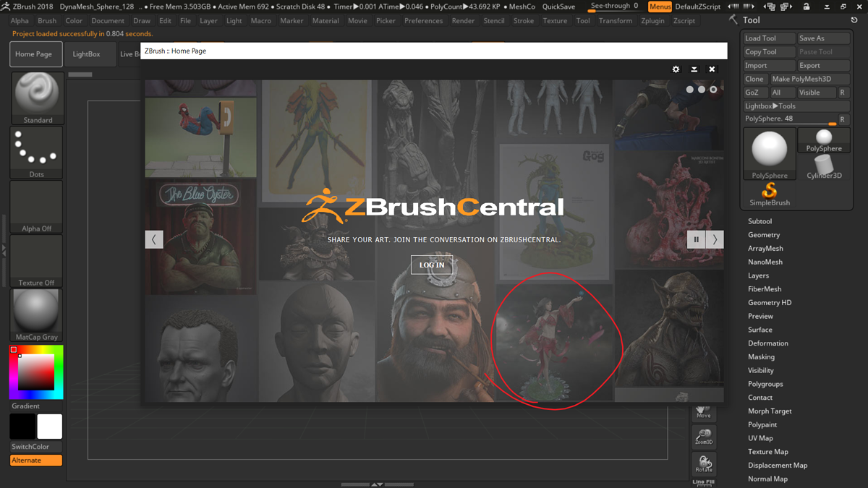Open the MatCap Gray material picker

[x=36, y=315]
